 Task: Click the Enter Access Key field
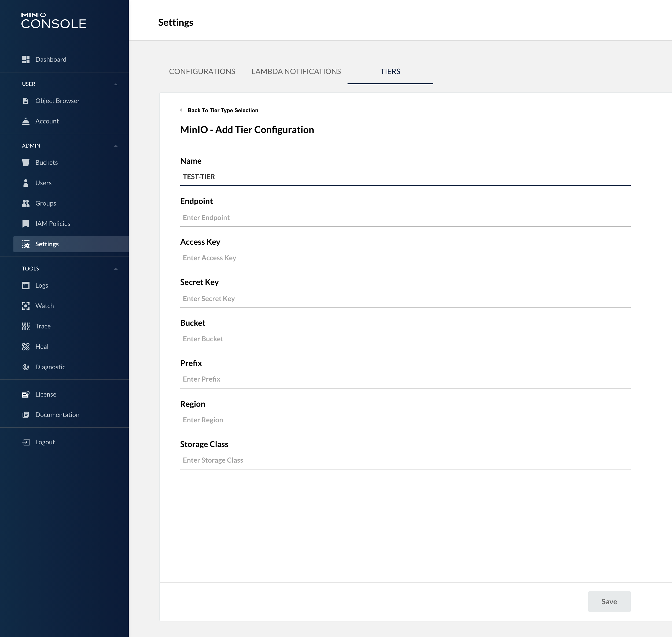point(405,258)
